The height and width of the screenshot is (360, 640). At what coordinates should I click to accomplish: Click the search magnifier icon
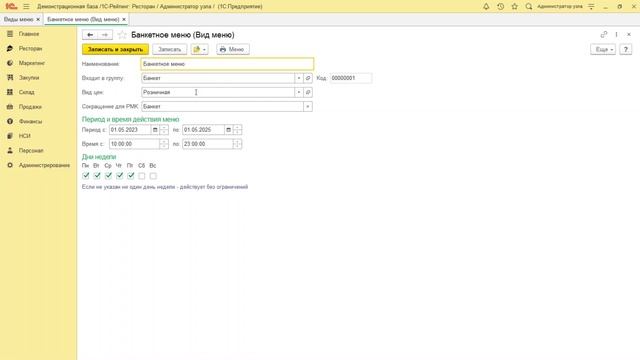tap(529, 7)
